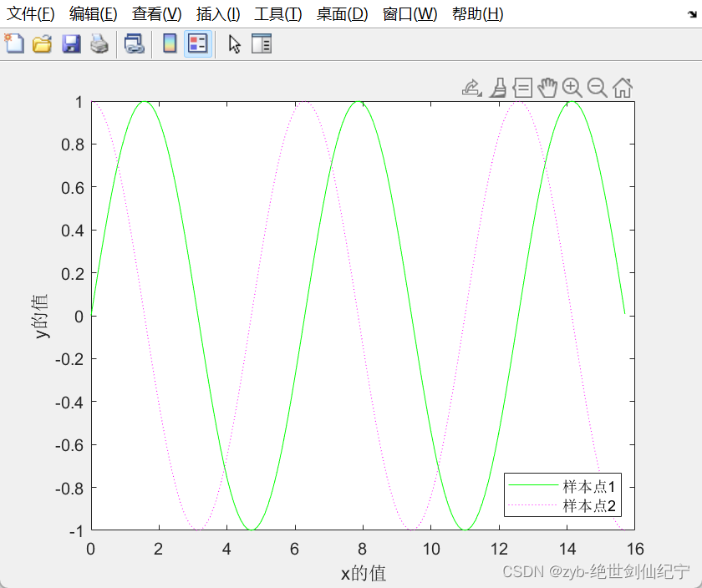Restore view with the Home icon
This screenshot has width=702, height=588.
click(623, 88)
